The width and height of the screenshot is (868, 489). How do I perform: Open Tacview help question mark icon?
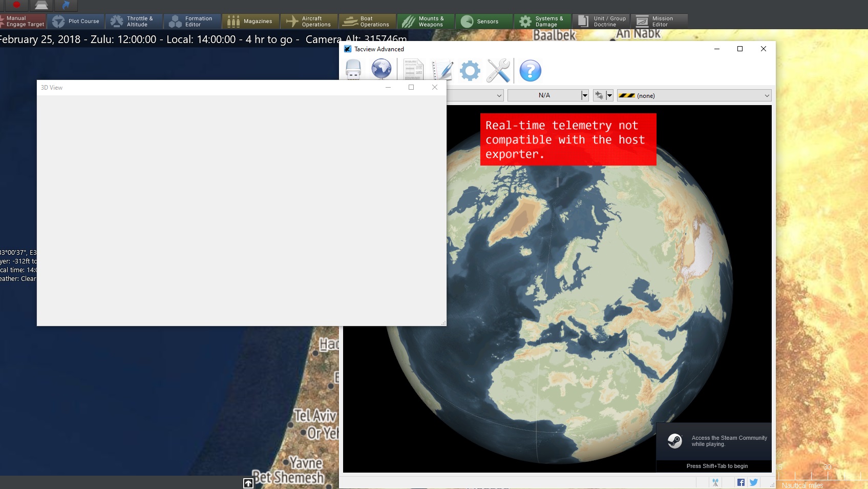531,71
